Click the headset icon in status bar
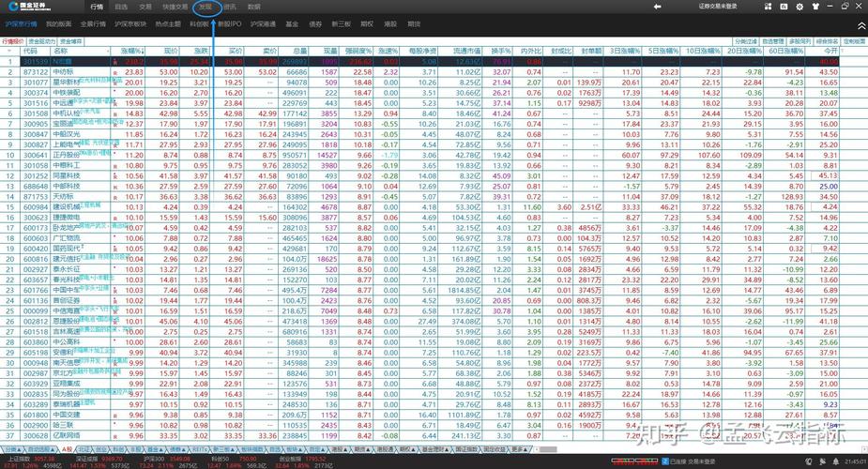 pos(809,461)
